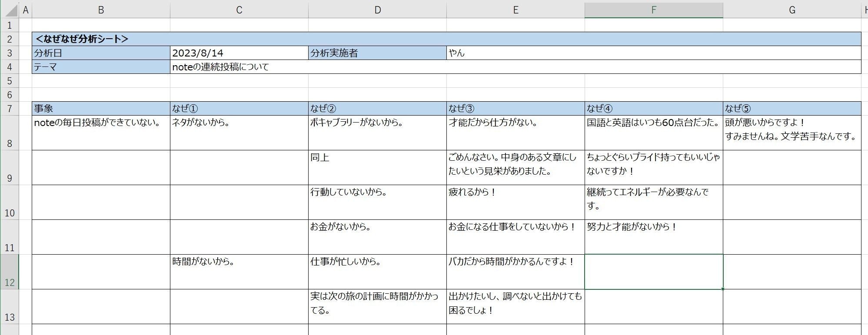Click the cell ボキャブラリーがないから。

tap(377, 133)
